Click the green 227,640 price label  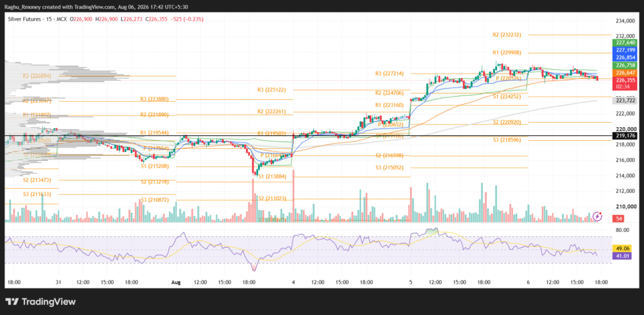[625, 42]
